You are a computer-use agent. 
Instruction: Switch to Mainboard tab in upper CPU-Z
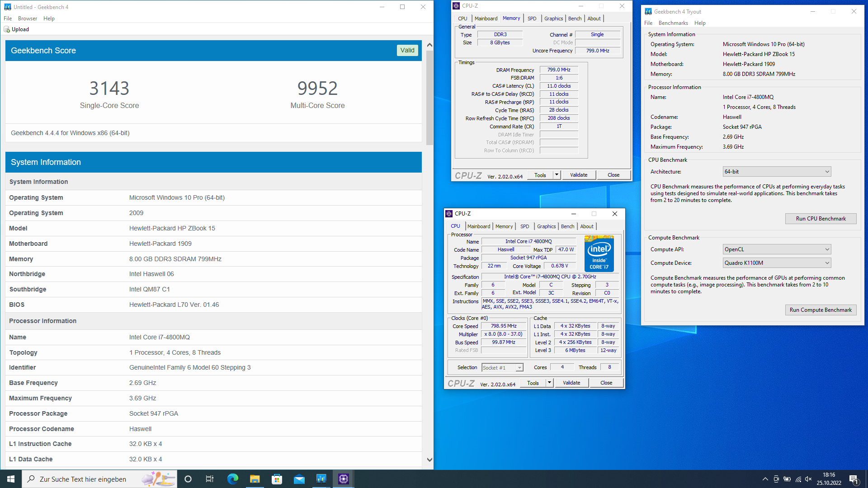tap(486, 19)
